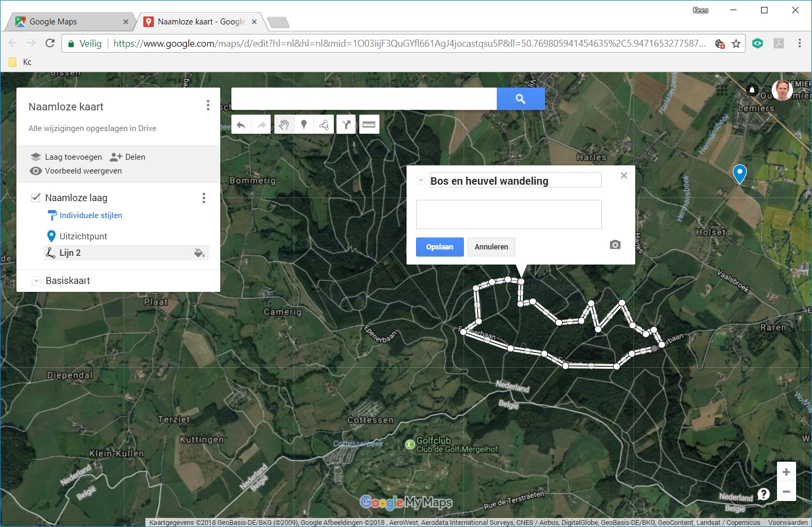The height and width of the screenshot is (527, 812).
Task: Expand the Basiskaart dropdown arrow
Action: (x=36, y=281)
